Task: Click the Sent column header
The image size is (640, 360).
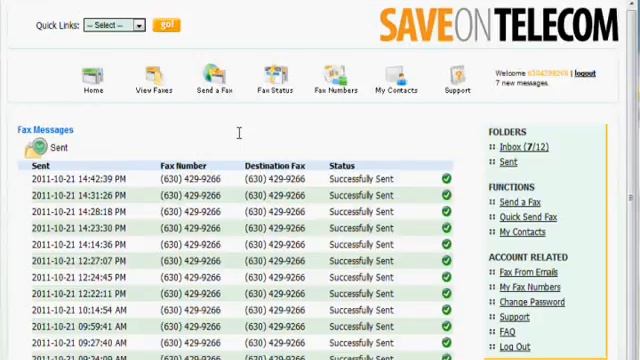Action: (41, 166)
